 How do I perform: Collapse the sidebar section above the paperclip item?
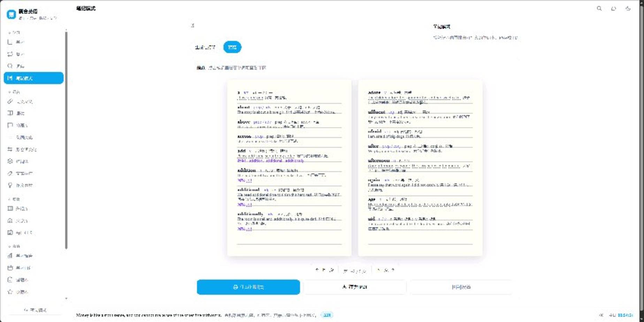click(14, 92)
